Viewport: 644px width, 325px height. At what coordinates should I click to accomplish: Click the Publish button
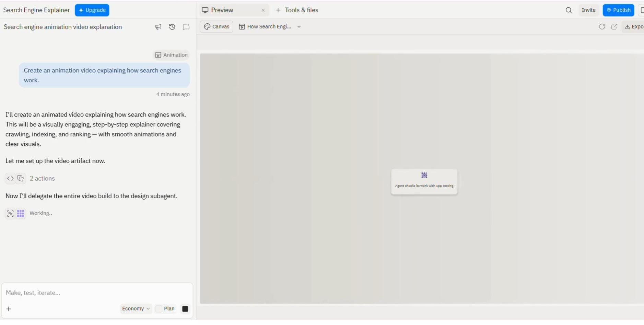point(618,10)
